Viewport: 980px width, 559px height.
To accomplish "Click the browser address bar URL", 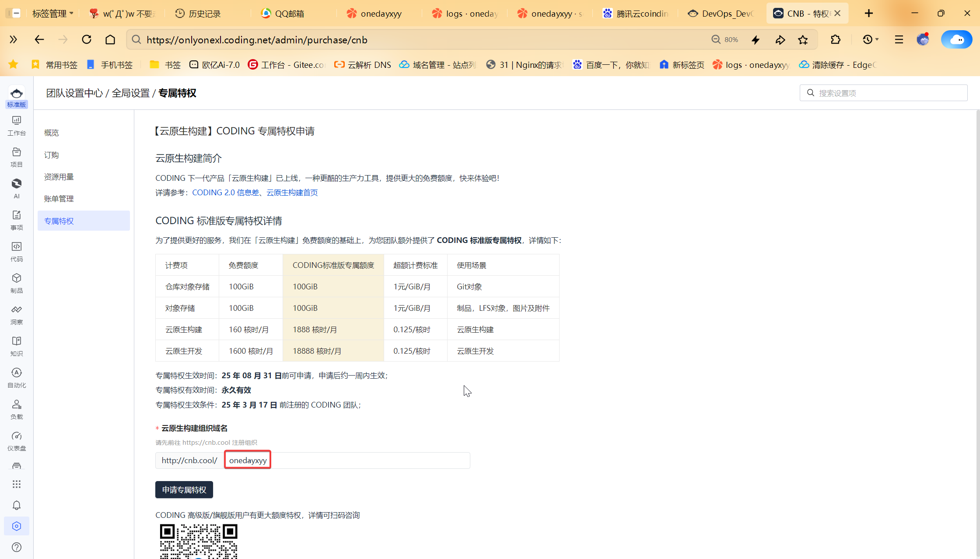I will coord(257,40).
